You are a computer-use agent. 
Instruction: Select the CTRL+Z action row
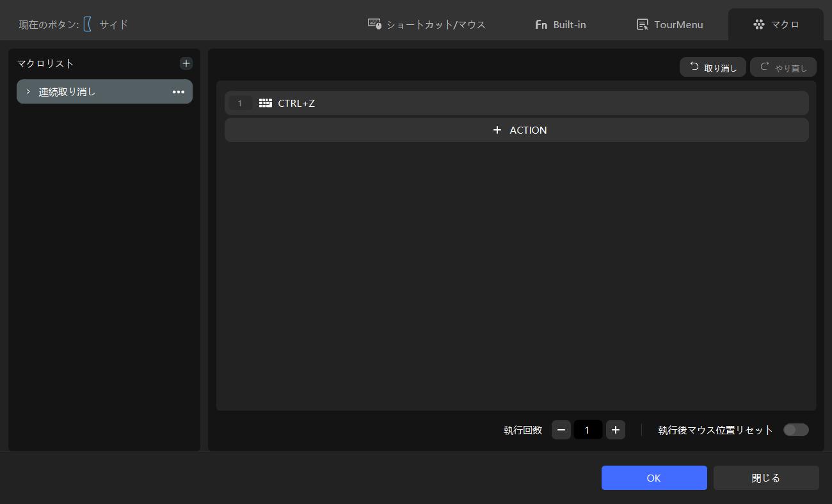[x=516, y=103]
